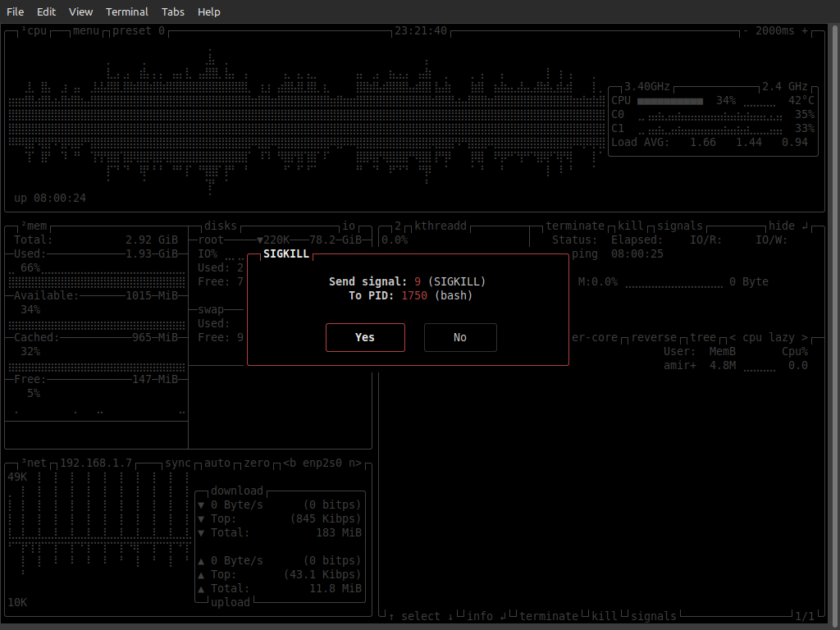Viewport: 840px width, 630px height.
Task: Click the memory Total 2.92 GiB row
Action: pos(96,240)
